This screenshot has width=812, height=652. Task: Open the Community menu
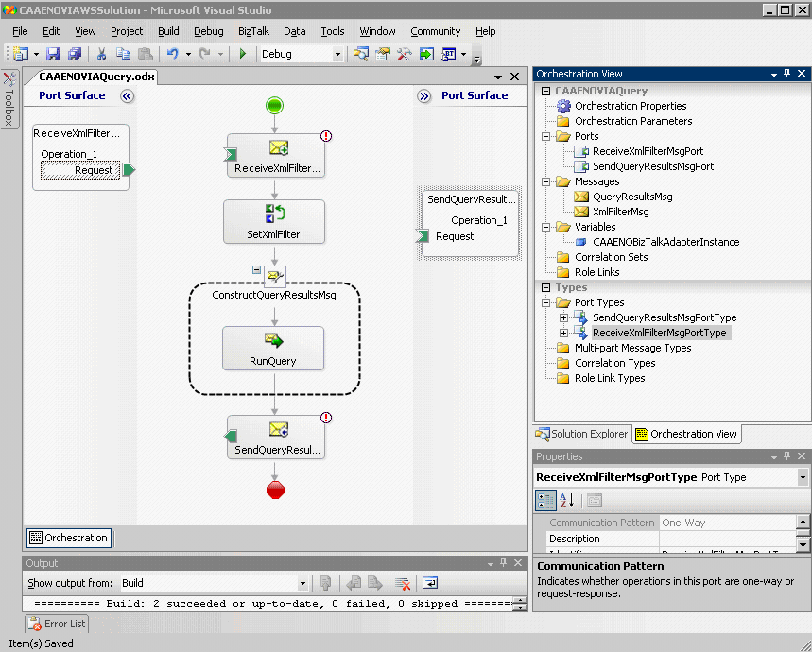[435, 31]
